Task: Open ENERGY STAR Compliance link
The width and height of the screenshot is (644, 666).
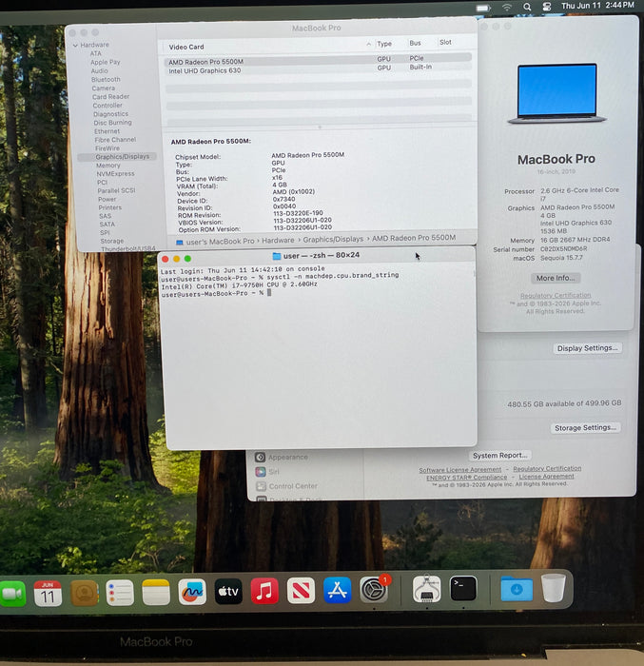Action: coord(466,478)
